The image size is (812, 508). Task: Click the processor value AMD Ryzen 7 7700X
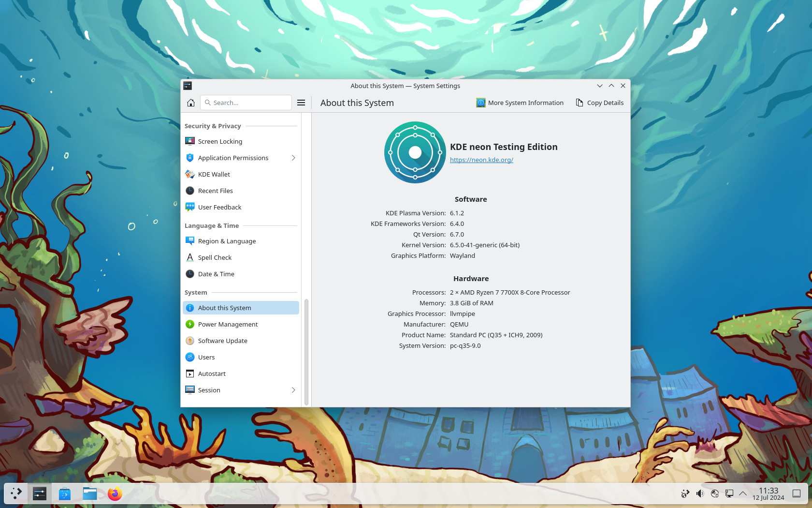pyautogui.click(x=510, y=292)
